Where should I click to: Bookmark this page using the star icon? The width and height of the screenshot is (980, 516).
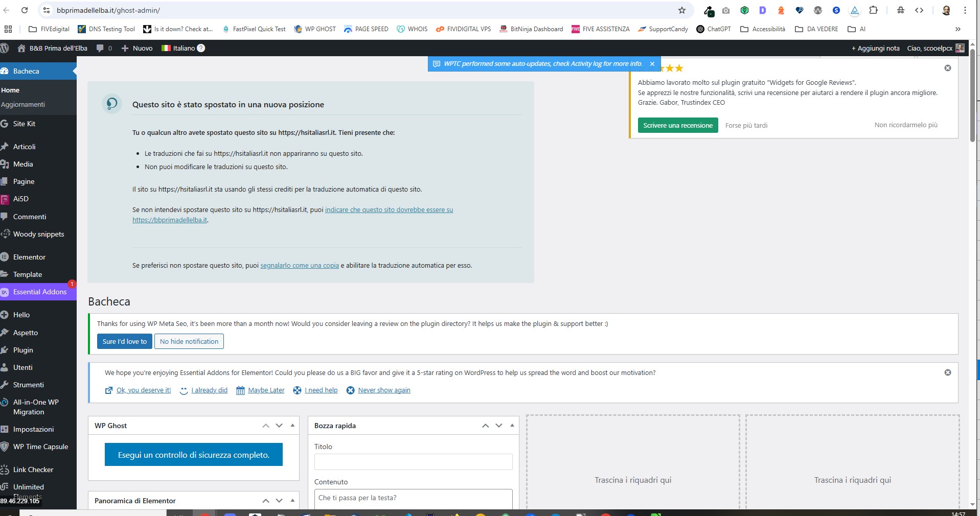[681, 10]
